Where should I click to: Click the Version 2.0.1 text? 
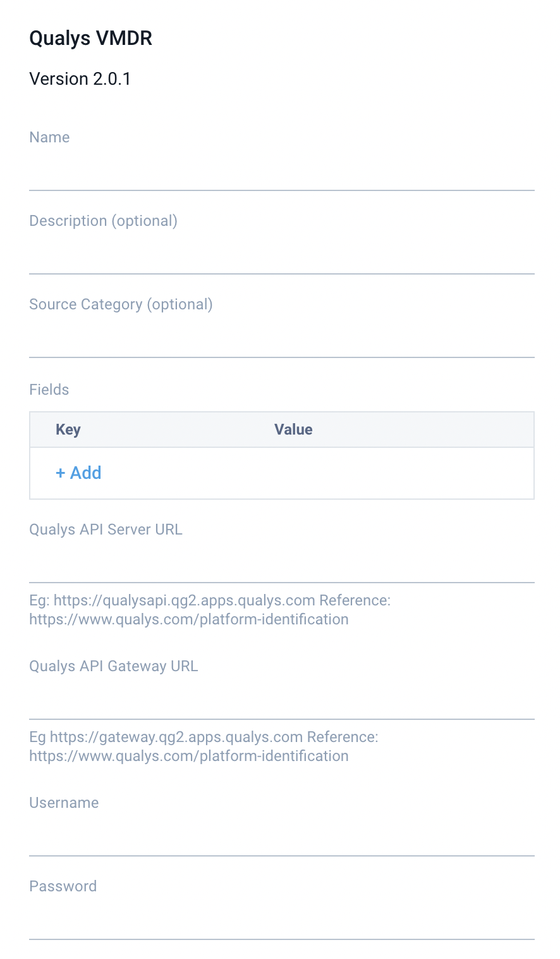(80, 79)
